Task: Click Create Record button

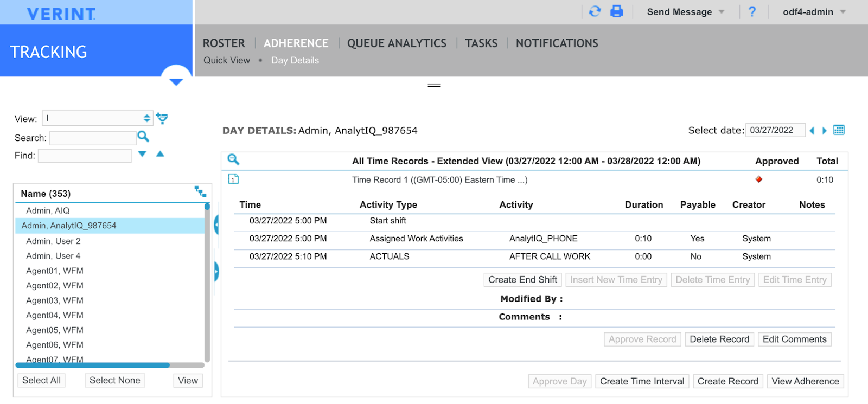Action: tap(728, 382)
